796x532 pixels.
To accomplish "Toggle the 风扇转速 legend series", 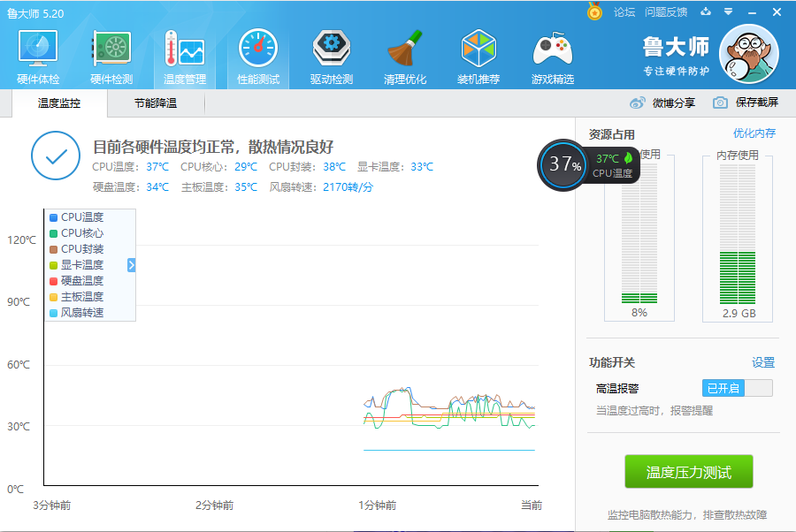I will click(81, 313).
